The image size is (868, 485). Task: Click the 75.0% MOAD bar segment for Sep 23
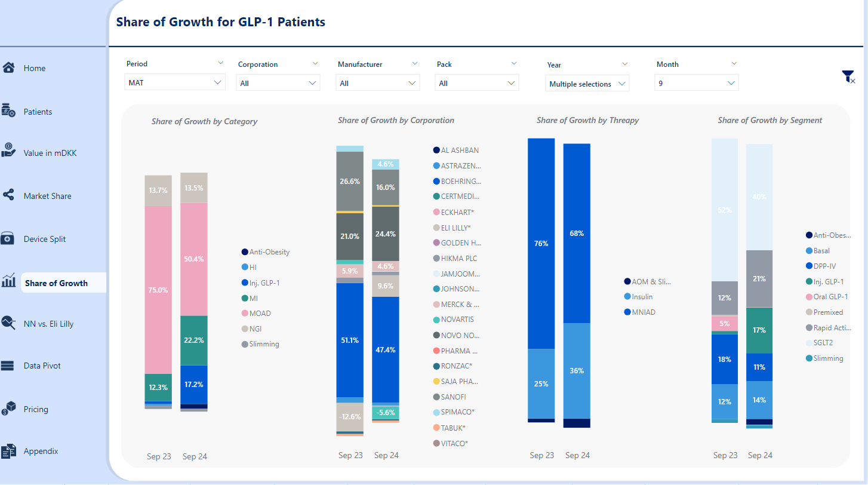(158, 290)
